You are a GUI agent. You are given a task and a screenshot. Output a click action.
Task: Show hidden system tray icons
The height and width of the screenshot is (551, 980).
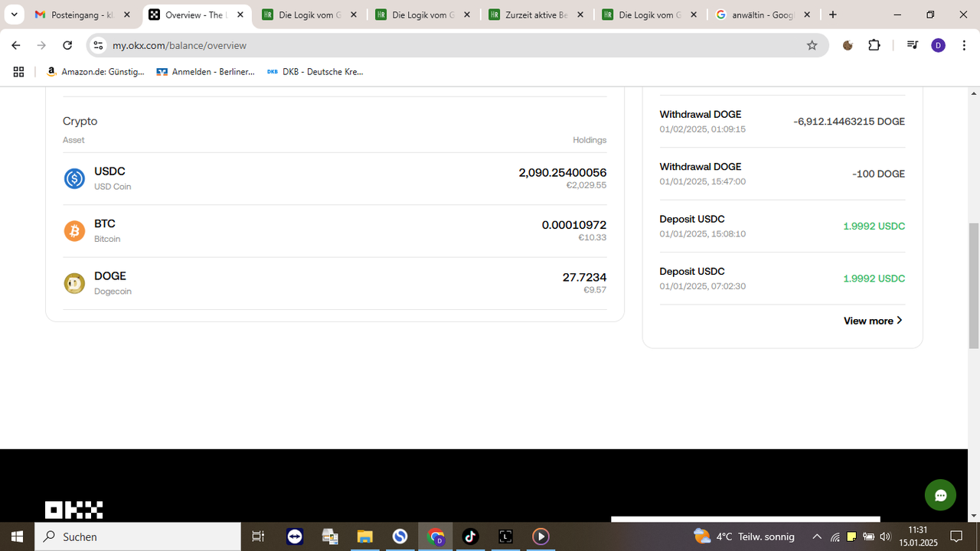(x=817, y=536)
